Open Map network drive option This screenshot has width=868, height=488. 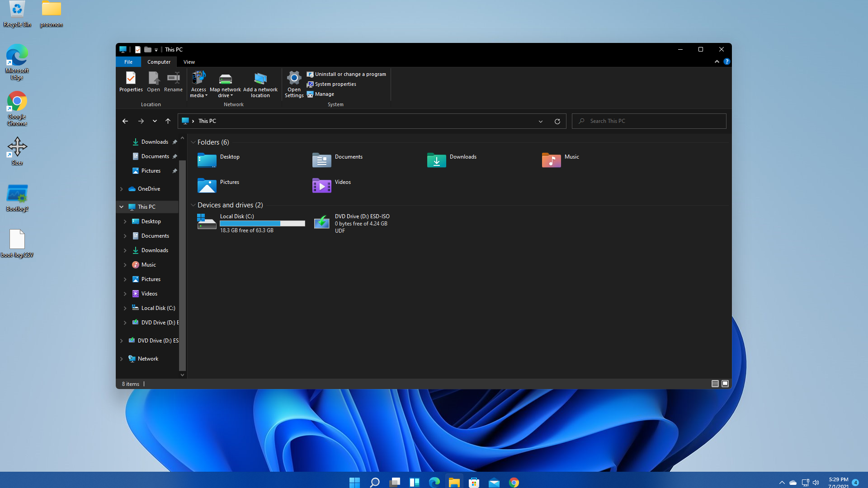[225, 84]
